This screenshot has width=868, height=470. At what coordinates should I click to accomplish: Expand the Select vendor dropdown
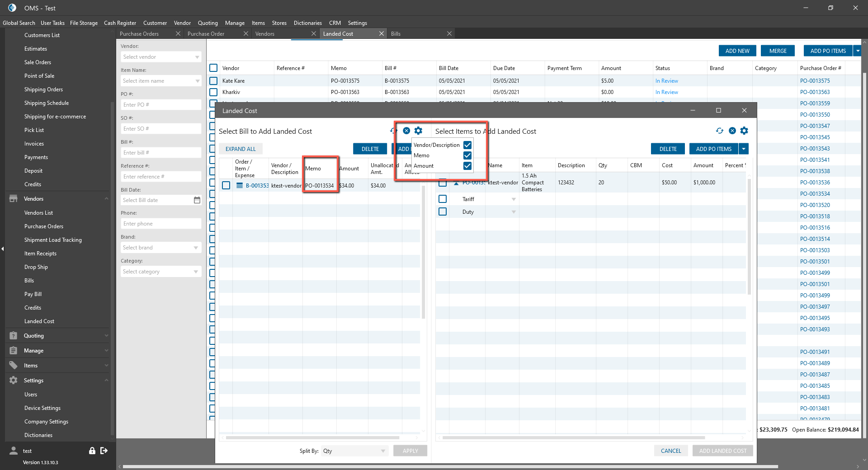[197, 57]
